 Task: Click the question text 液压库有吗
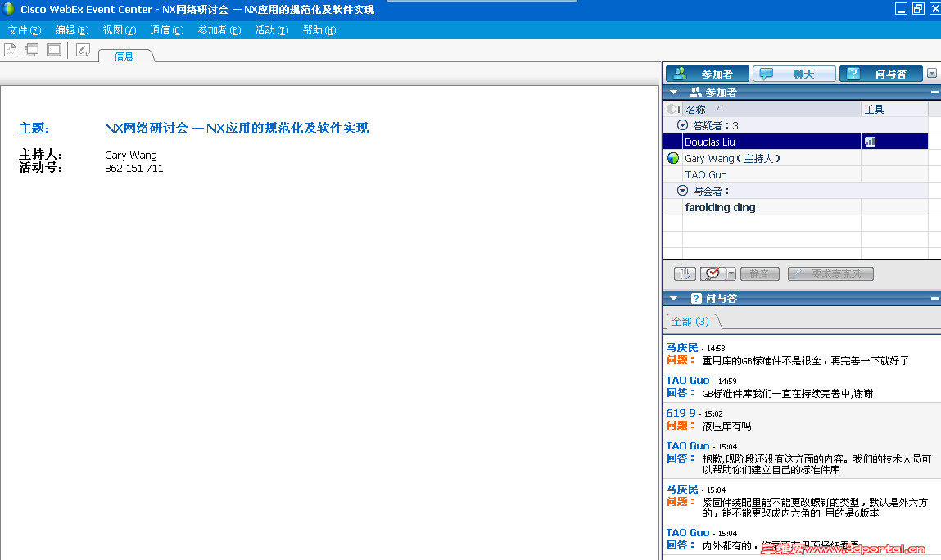coord(726,427)
